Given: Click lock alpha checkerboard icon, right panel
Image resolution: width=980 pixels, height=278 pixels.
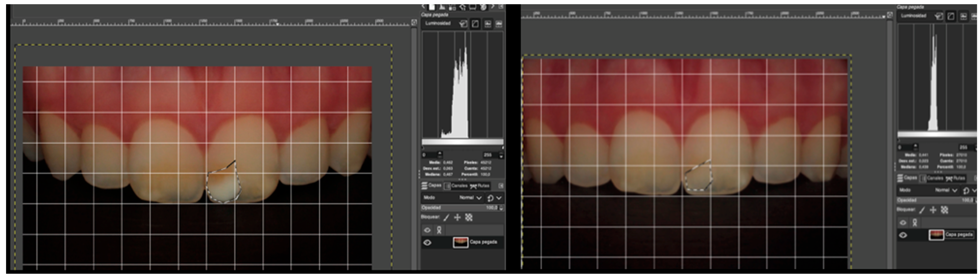Looking at the screenshot, I should 944,210.
